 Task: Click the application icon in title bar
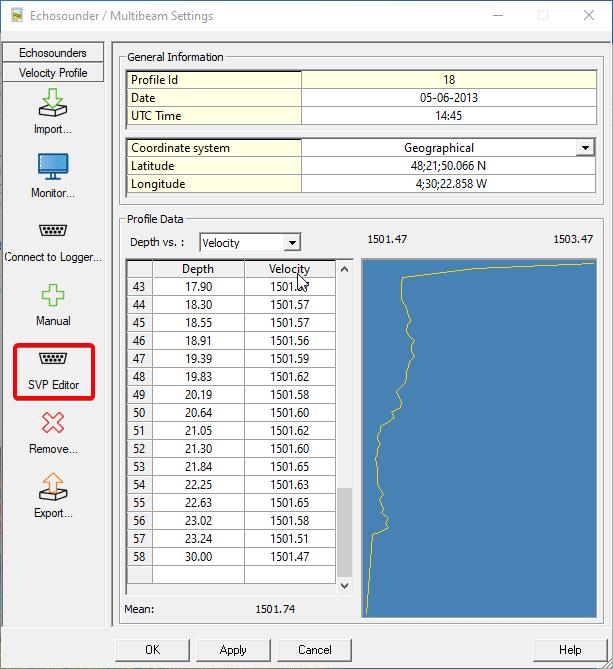(x=17, y=16)
